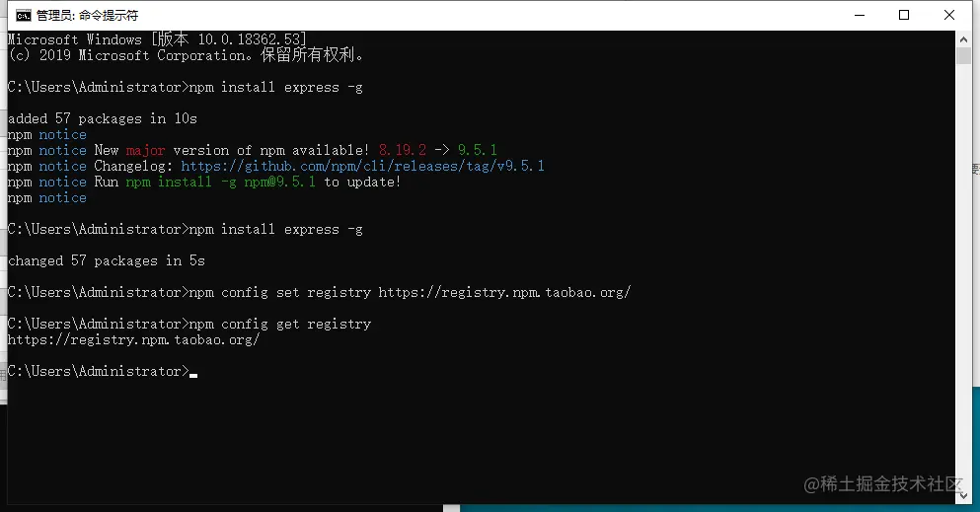
Task: Click the vertical scrollbar thumb
Action: click(x=963, y=55)
